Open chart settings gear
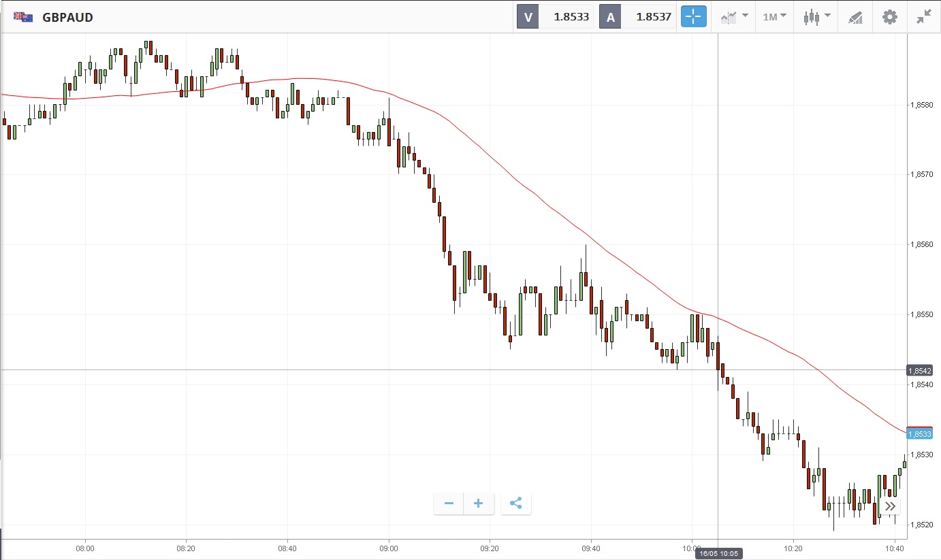The height and width of the screenshot is (560, 941). 889,17
